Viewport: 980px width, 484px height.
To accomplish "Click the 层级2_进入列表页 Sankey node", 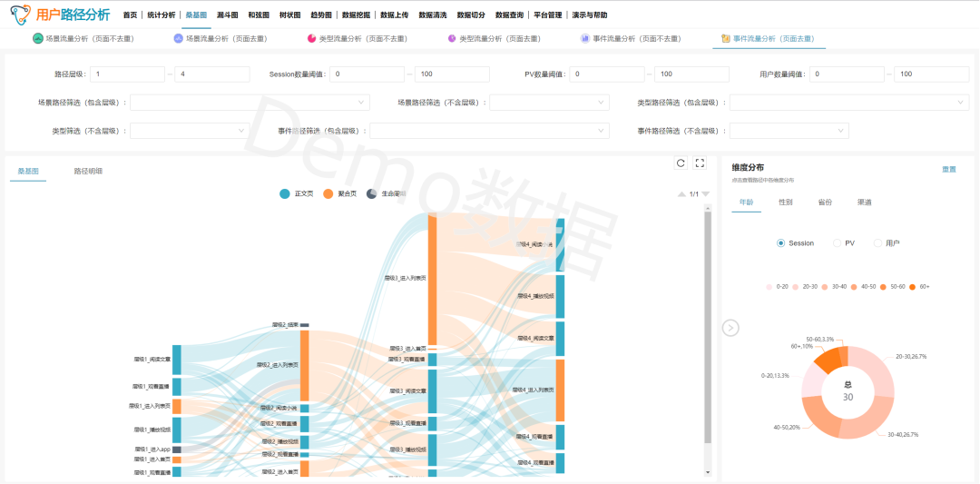I will tap(304, 366).
